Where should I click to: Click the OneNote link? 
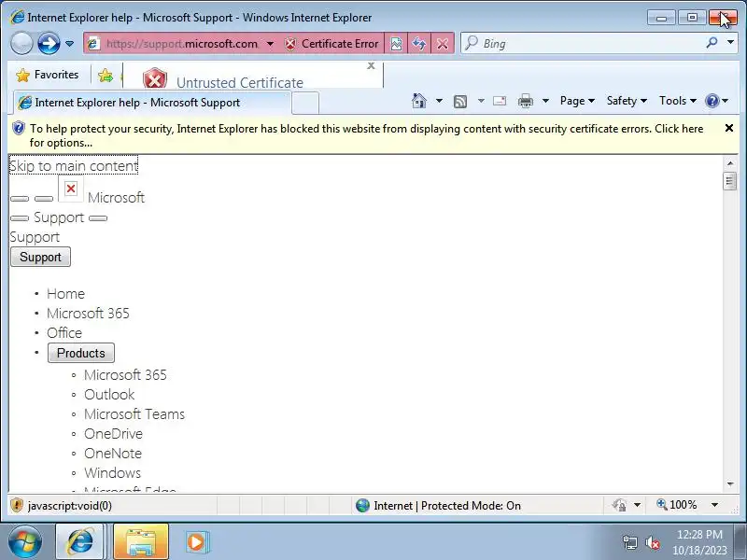[113, 454]
